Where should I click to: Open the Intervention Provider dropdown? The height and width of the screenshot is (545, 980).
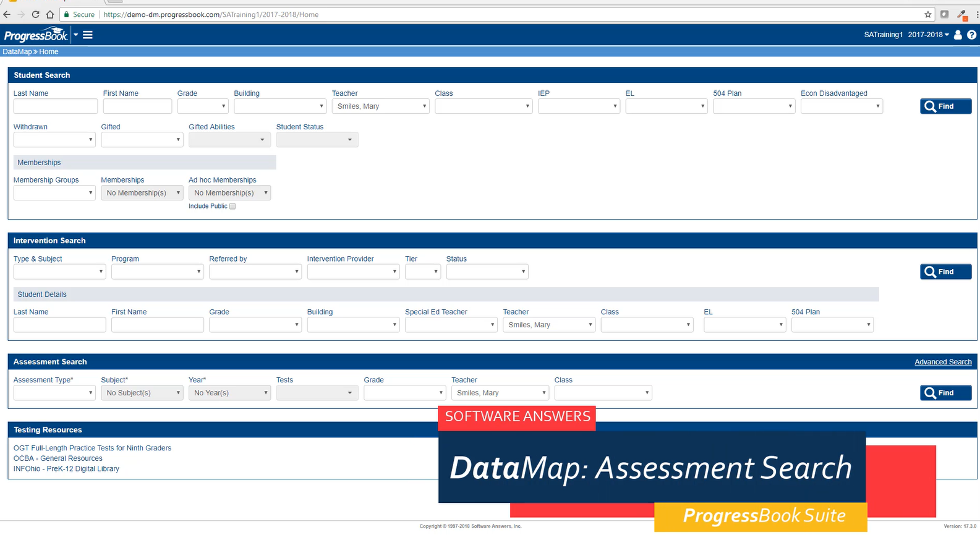tap(354, 272)
